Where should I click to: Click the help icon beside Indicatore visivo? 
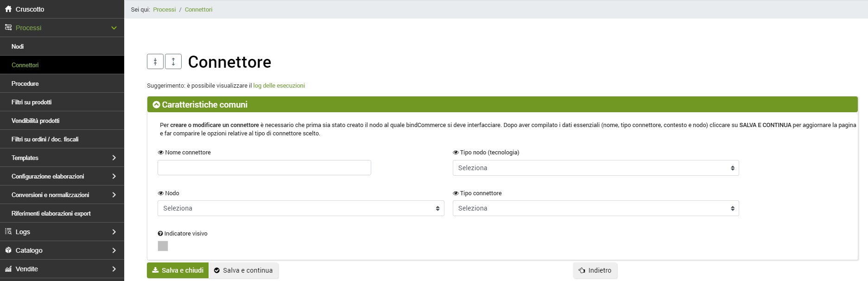point(160,234)
